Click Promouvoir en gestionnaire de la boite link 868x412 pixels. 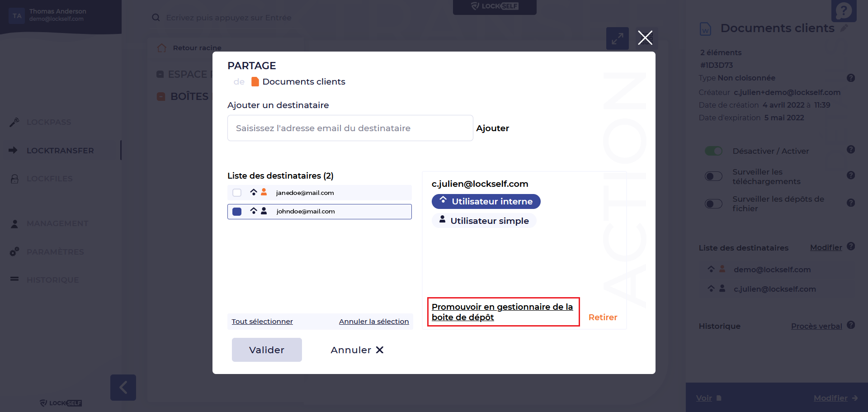tap(502, 312)
